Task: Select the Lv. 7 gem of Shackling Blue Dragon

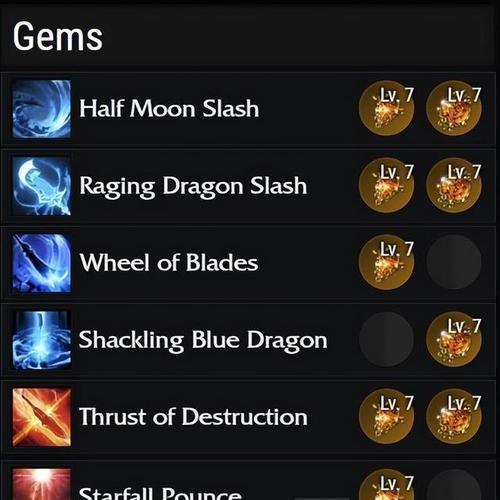Action: (454, 339)
